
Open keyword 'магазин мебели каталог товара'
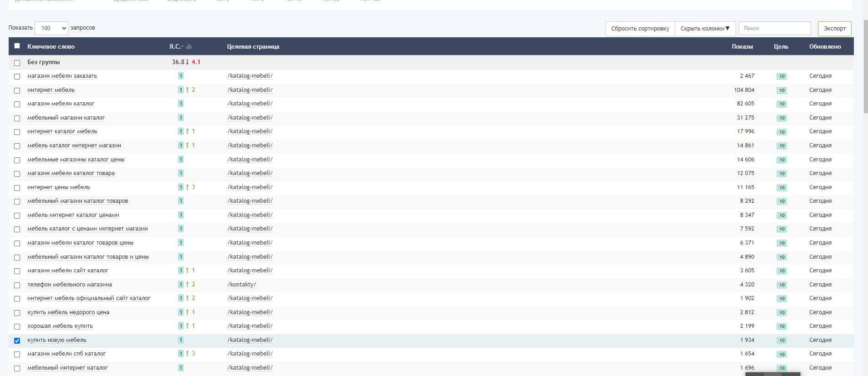tap(71, 173)
